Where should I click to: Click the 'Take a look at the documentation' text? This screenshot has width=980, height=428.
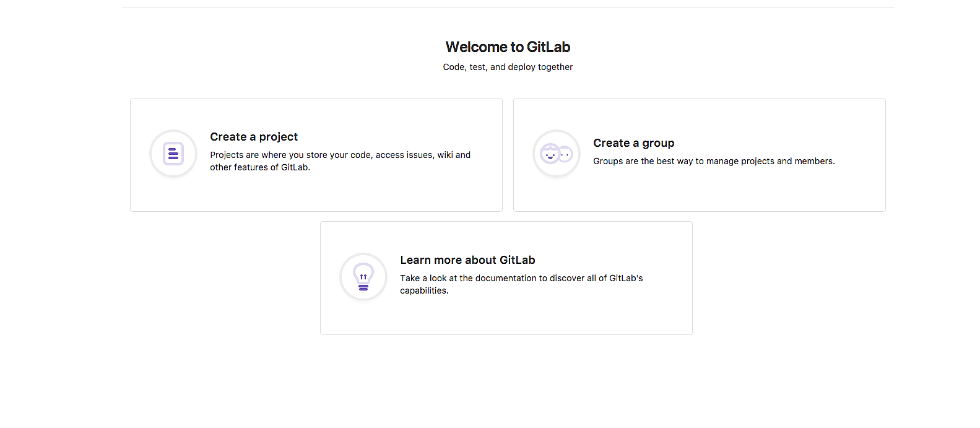[x=521, y=278]
